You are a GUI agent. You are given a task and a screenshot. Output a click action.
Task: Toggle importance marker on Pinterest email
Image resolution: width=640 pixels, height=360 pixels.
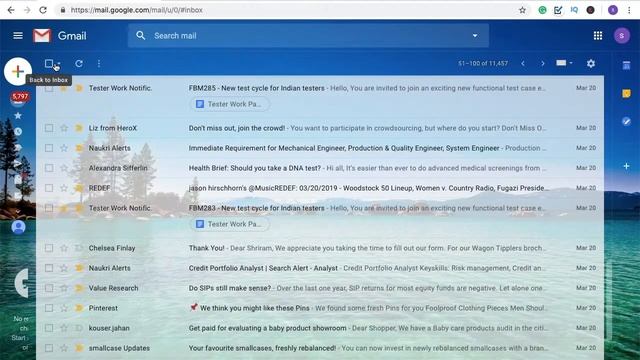click(x=79, y=308)
